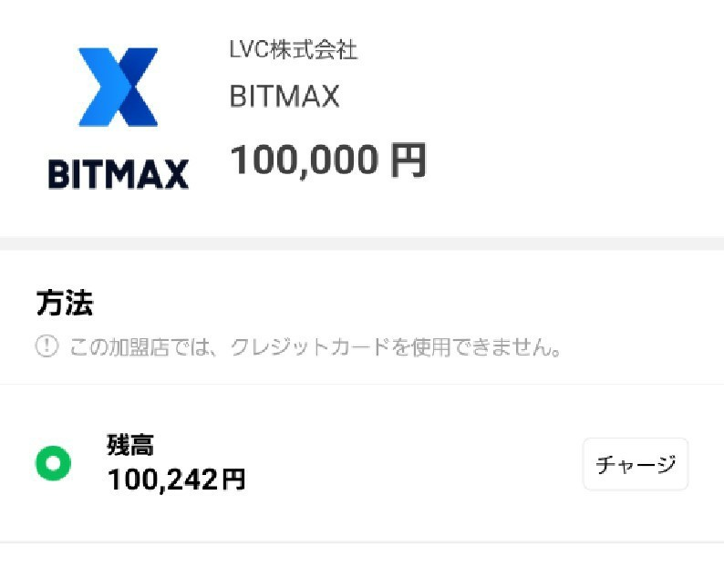The width and height of the screenshot is (724, 588).
Task: Click the gray divider band below merchant info
Action: click(x=362, y=243)
